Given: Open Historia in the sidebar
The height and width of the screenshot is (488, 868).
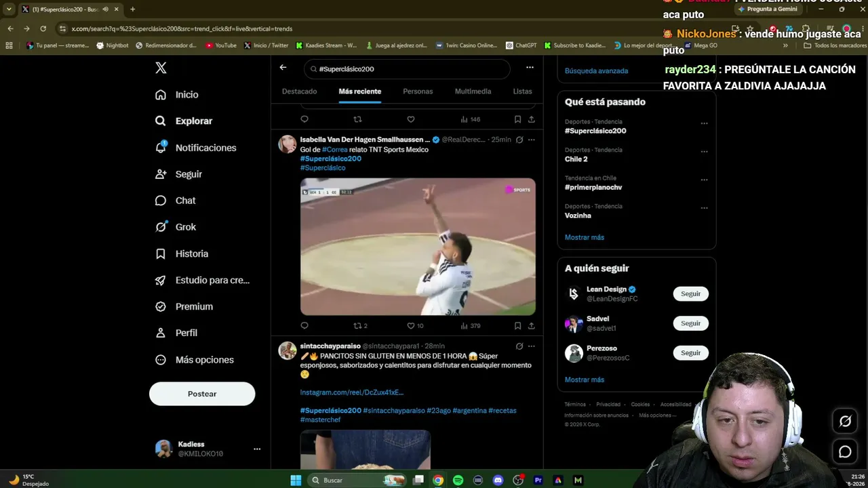Looking at the screenshot, I should pos(182,253).
